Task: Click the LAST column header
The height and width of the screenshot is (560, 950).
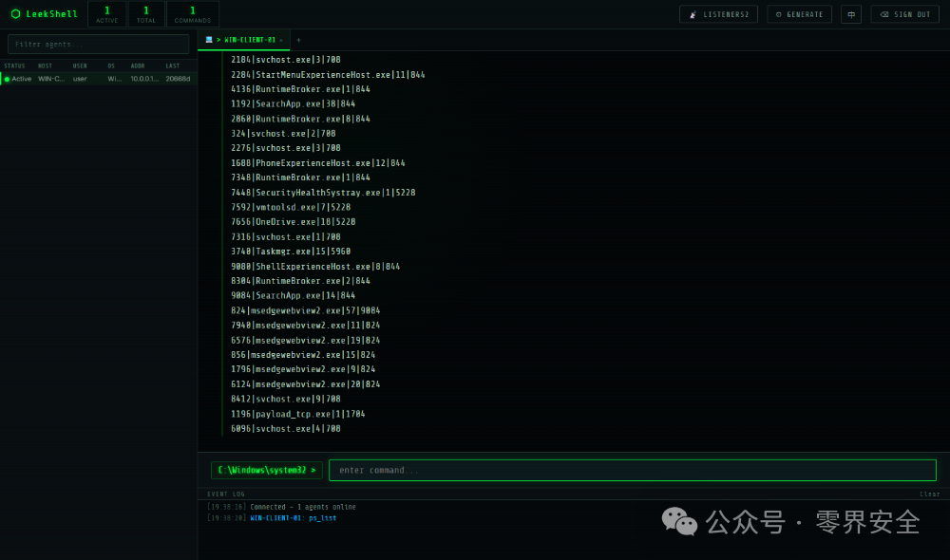Action: [173, 66]
